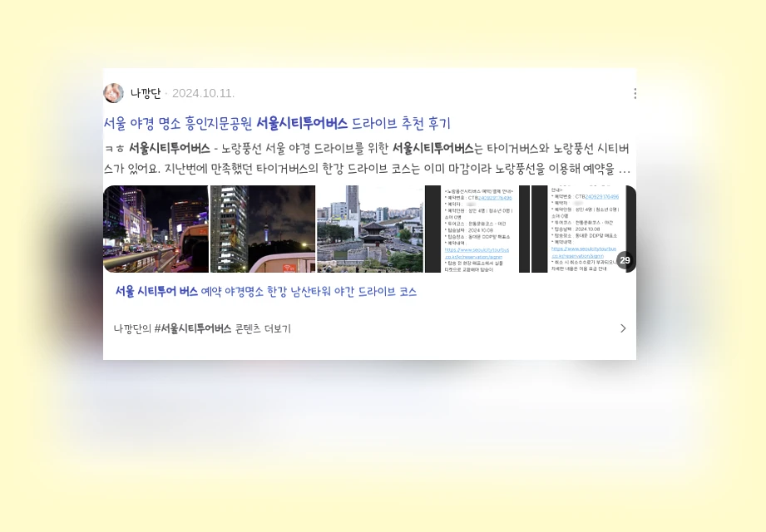The image size is (766, 532).
Task: Open the Namsan tower night photo thumbnail
Action: (263, 229)
